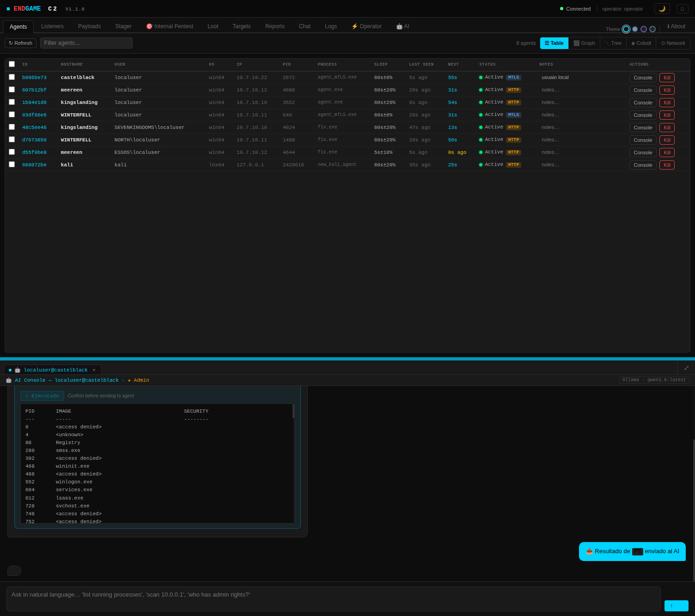Open Console for agent 1b94e1d0
This screenshot has width=695, height=616.
pos(643,103)
